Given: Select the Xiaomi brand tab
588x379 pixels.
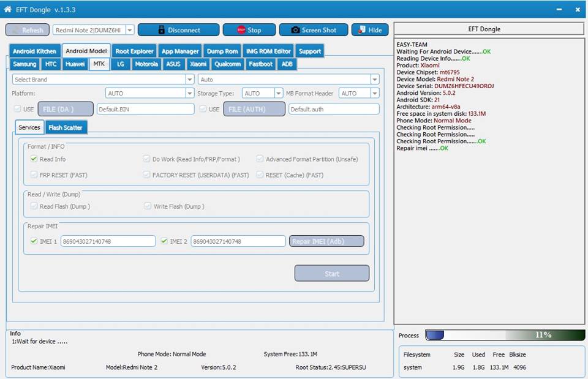Looking at the screenshot, I should click(198, 64).
